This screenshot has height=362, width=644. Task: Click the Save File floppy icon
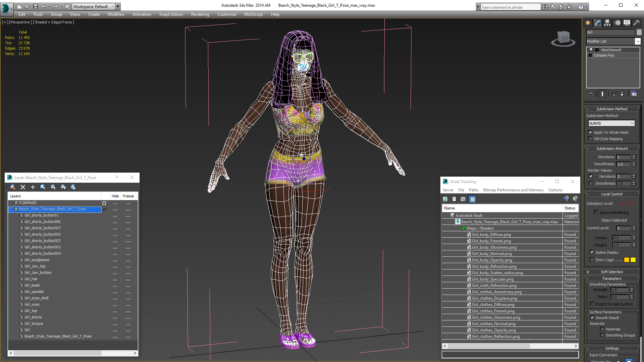(x=36, y=6)
